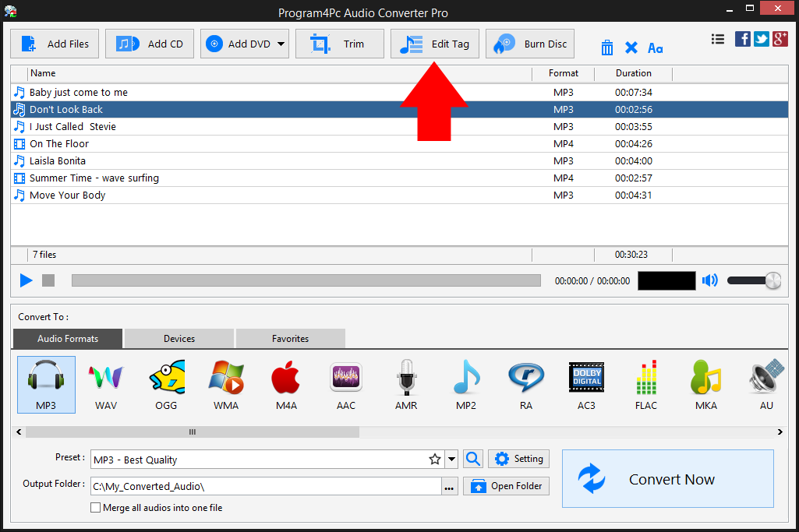The height and width of the screenshot is (532, 799).
Task: Open the Preset dropdown list
Action: 451,459
